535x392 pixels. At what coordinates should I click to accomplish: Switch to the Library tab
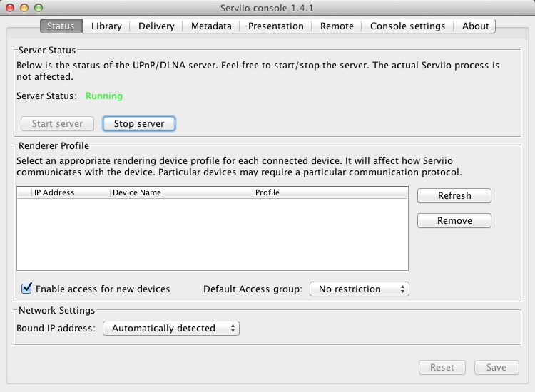coord(106,26)
